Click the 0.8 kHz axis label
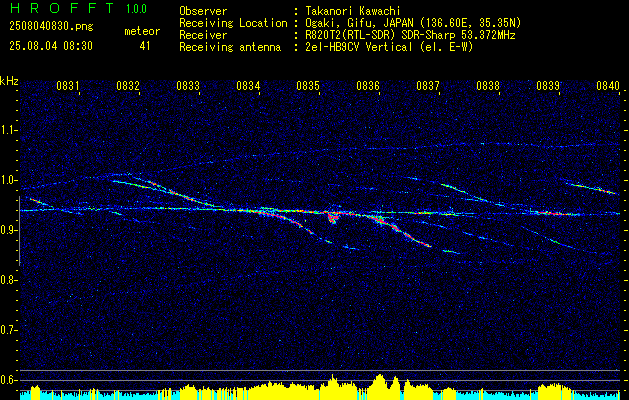 click(x=8, y=280)
